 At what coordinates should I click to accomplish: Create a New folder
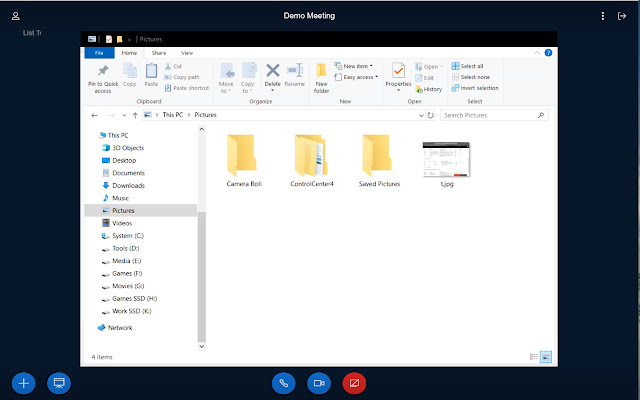(322, 78)
